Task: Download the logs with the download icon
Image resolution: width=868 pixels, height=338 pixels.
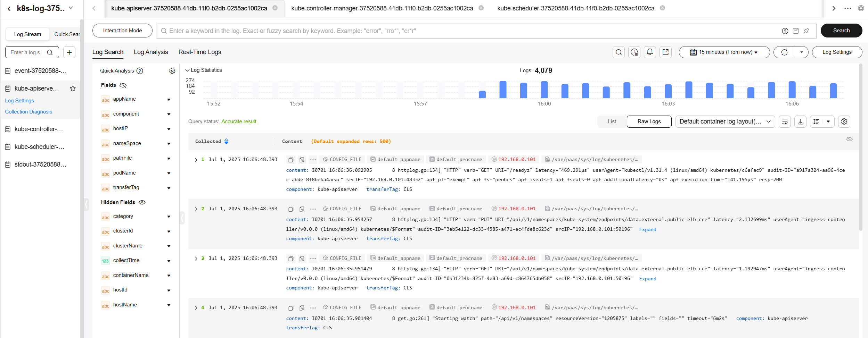Action: pyautogui.click(x=800, y=121)
